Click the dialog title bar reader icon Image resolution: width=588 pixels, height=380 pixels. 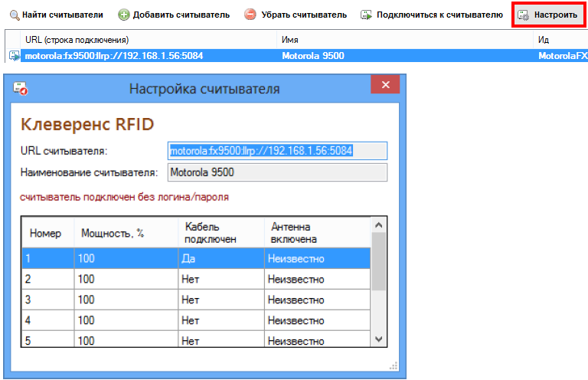point(20,89)
